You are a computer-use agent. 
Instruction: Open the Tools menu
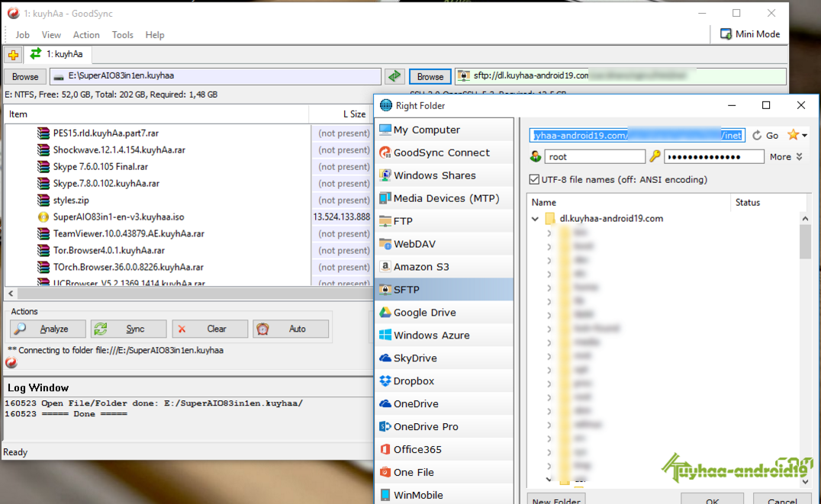click(x=123, y=35)
